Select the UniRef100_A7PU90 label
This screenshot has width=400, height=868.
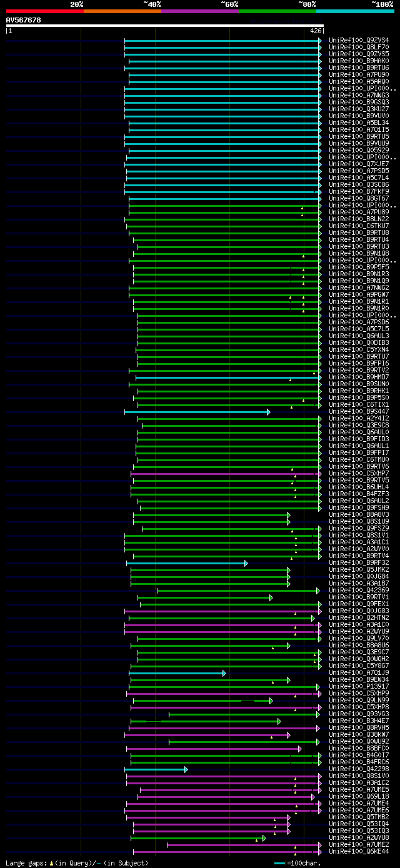pos(359,74)
